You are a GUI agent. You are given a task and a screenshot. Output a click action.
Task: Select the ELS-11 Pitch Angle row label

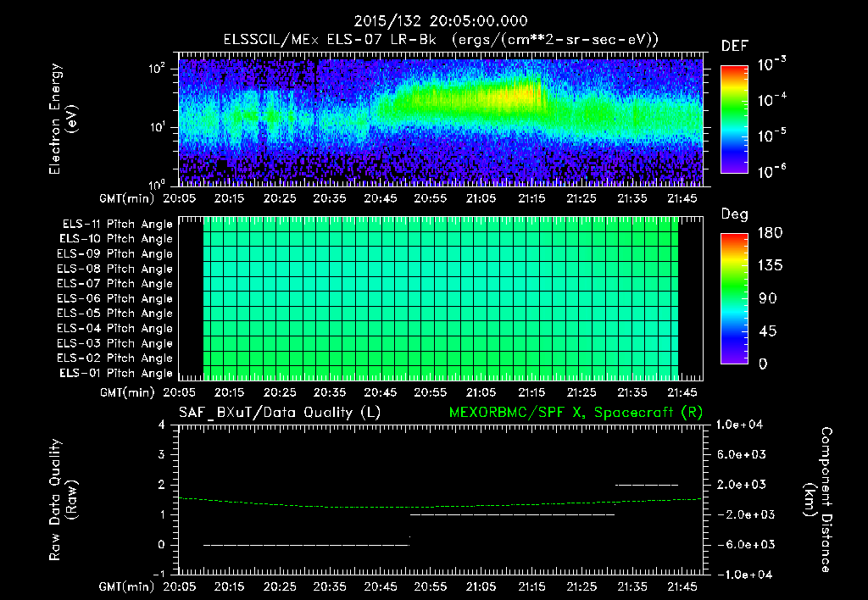click(x=117, y=225)
